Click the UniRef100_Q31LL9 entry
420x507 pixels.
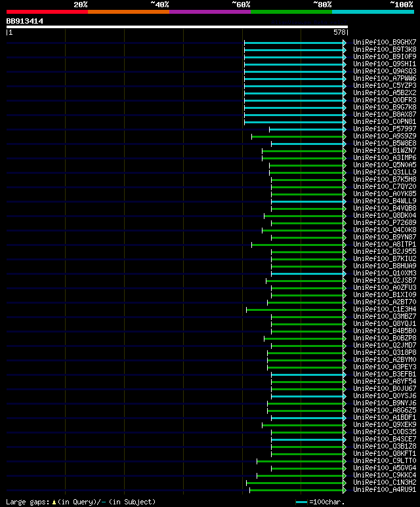tap(385, 172)
